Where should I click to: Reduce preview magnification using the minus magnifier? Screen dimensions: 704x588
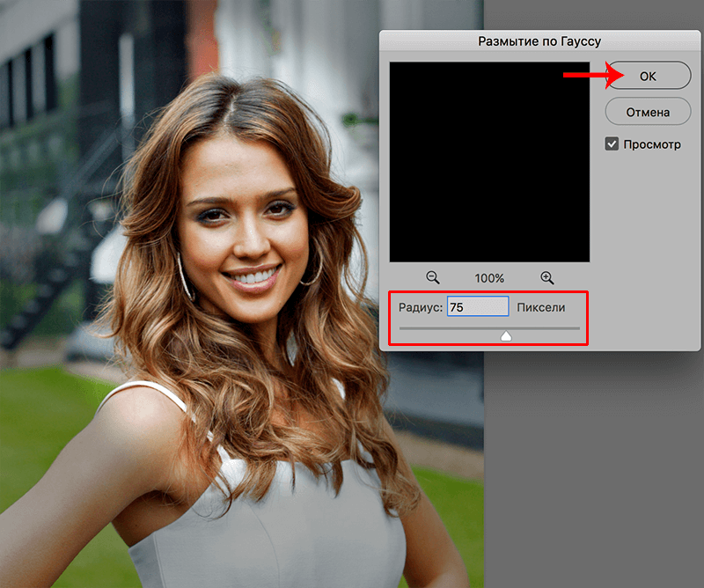point(433,277)
